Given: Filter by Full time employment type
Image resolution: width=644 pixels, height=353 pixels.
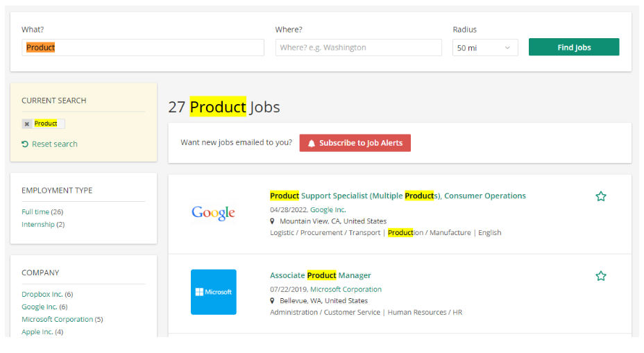Looking at the screenshot, I should click(x=35, y=212).
